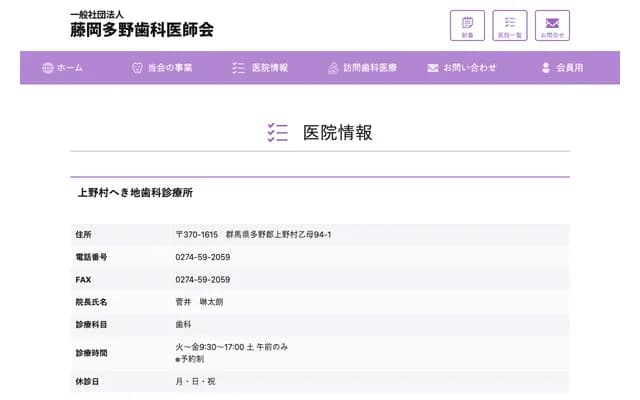
Task: Click the director name 菅井 琳太朗
Action: pos(198,302)
